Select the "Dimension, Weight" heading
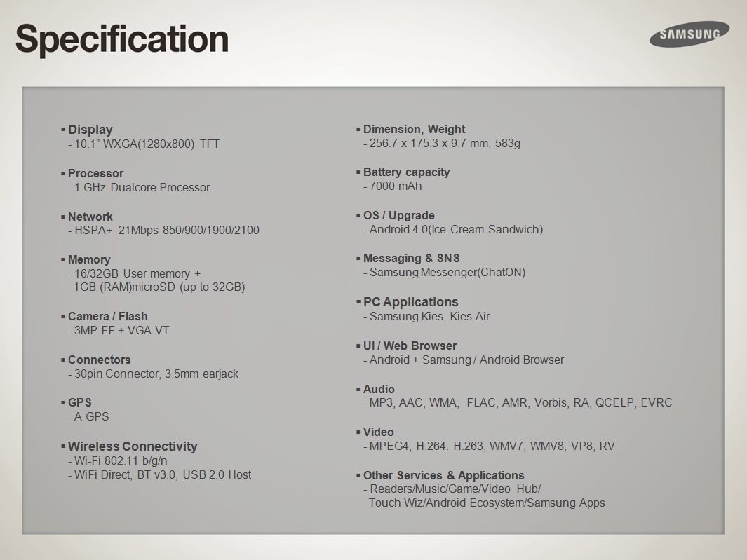 414,130
